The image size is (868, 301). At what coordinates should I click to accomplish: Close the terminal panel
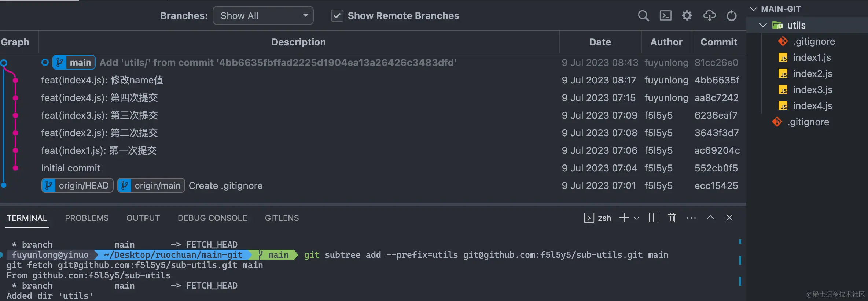pyautogui.click(x=729, y=218)
